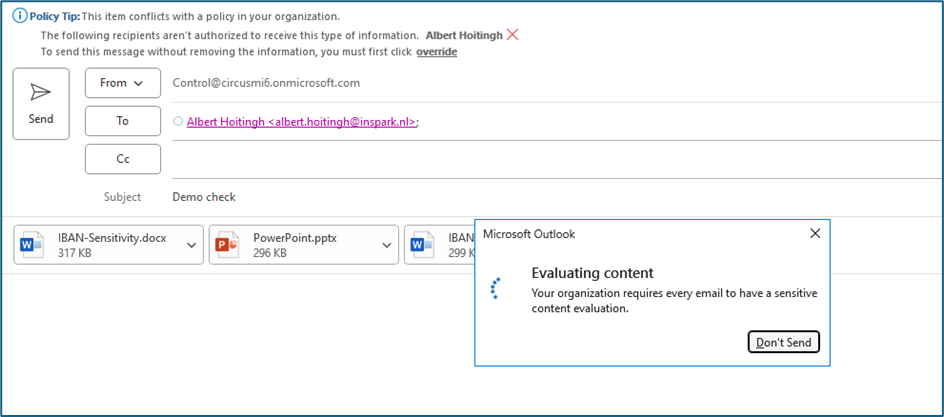Click the Policy Tip info icon
Viewport: 944px width, 417px height.
tap(19, 17)
